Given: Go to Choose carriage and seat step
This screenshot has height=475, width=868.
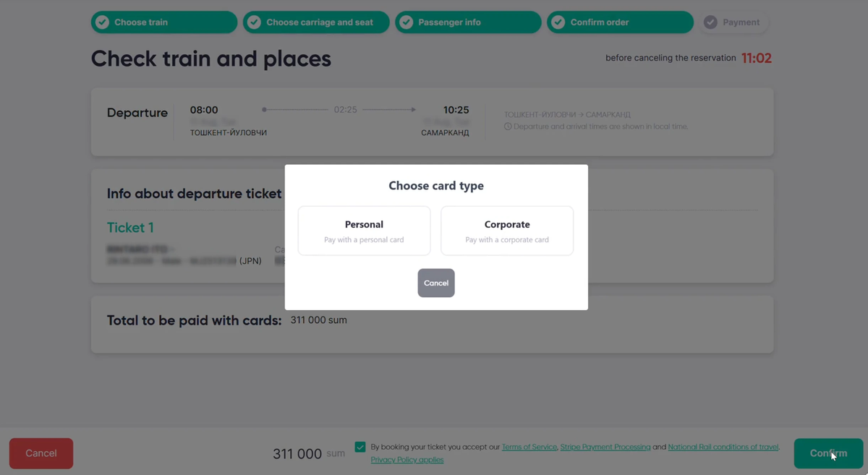Looking at the screenshot, I should (316, 22).
